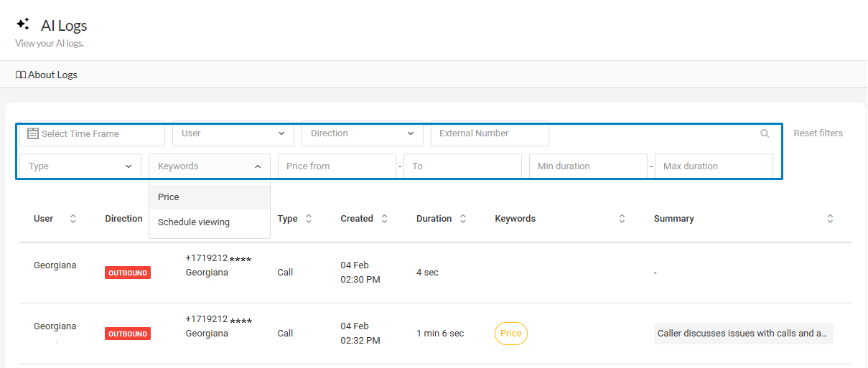Click the Min duration field
This screenshot has height=368, width=868.
pyautogui.click(x=587, y=166)
